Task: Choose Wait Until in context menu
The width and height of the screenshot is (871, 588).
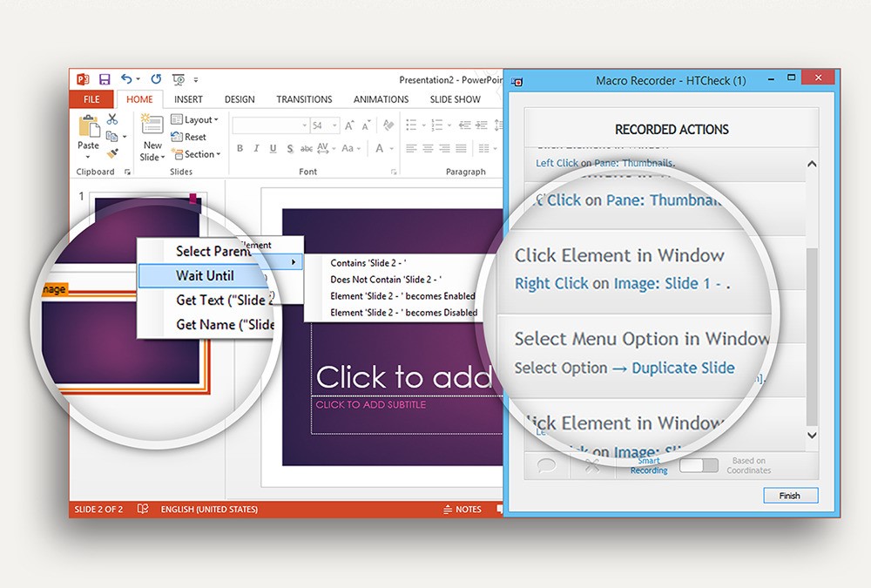Action: (x=205, y=275)
